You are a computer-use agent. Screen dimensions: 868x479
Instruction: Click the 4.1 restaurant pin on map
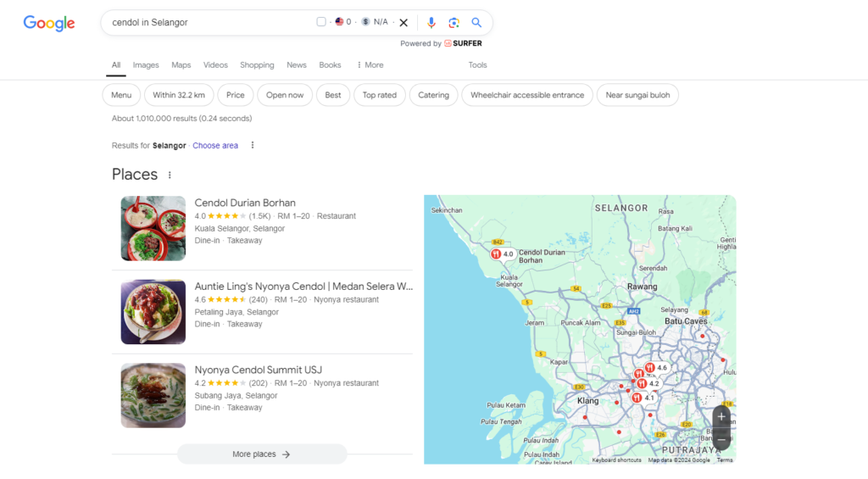coord(643,398)
